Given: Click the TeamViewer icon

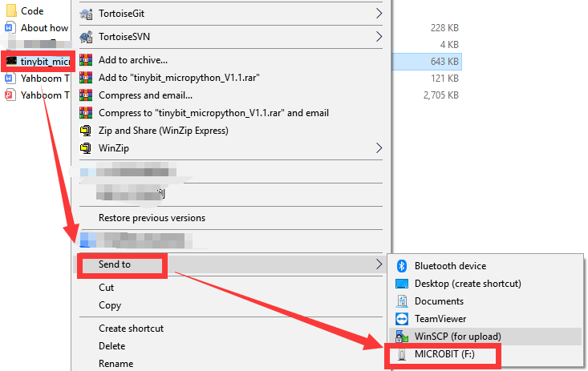Looking at the screenshot, I should (x=402, y=319).
